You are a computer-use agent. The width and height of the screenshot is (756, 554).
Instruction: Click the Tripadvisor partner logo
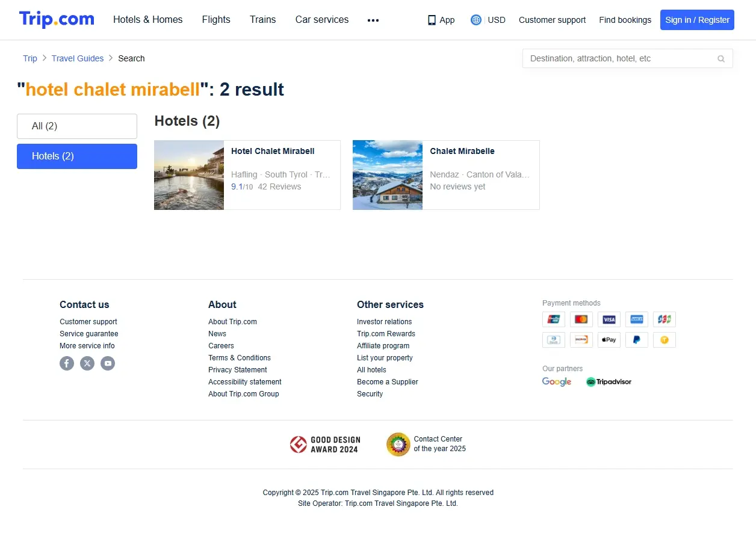tap(609, 382)
